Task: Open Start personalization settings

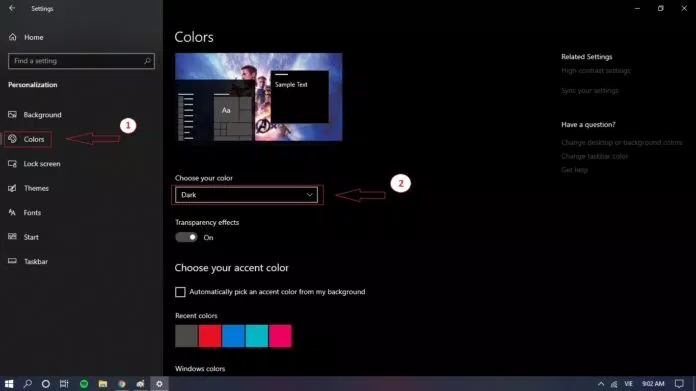Action: (31, 237)
